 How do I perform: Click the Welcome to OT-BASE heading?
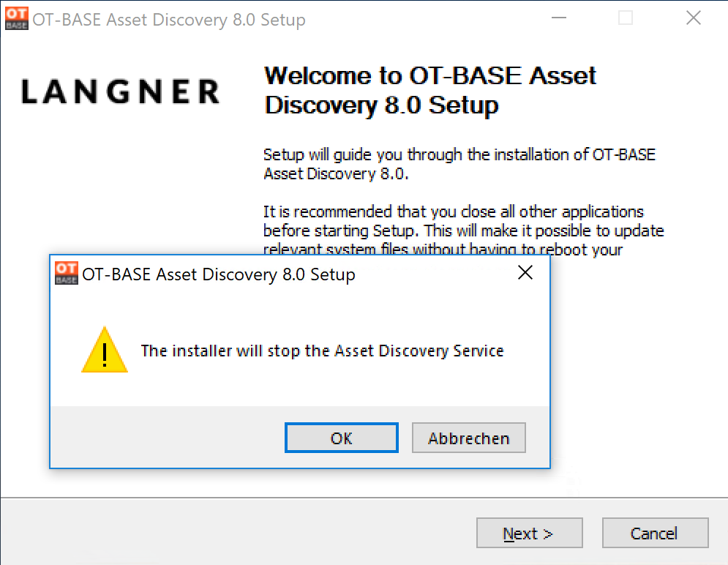point(429,90)
